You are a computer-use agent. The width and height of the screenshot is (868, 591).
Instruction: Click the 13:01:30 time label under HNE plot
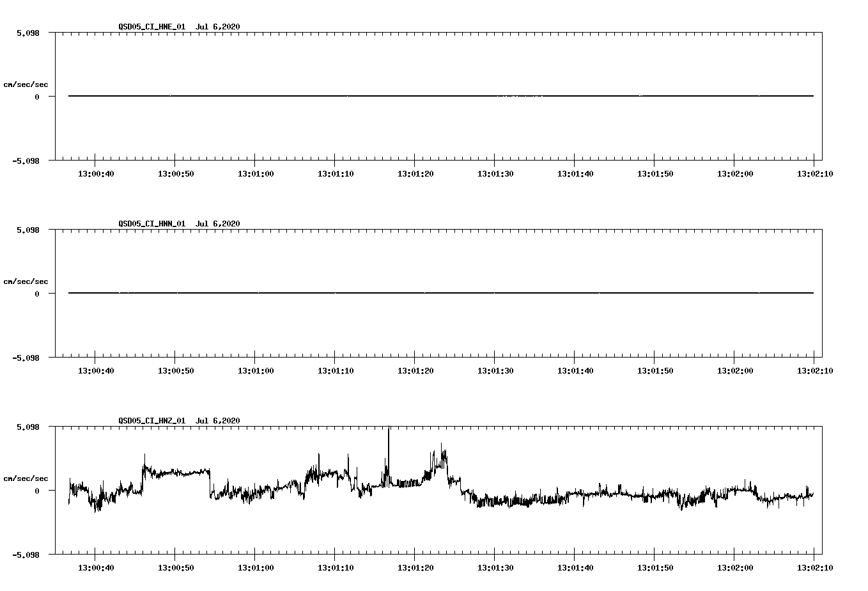coord(495,173)
